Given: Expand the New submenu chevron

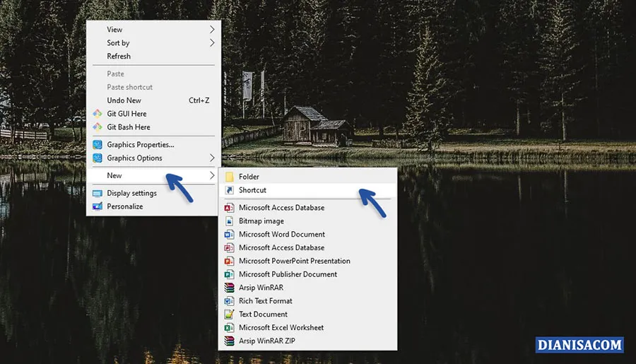Looking at the screenshot, I should pyautogui.click(x=212, y=176).
